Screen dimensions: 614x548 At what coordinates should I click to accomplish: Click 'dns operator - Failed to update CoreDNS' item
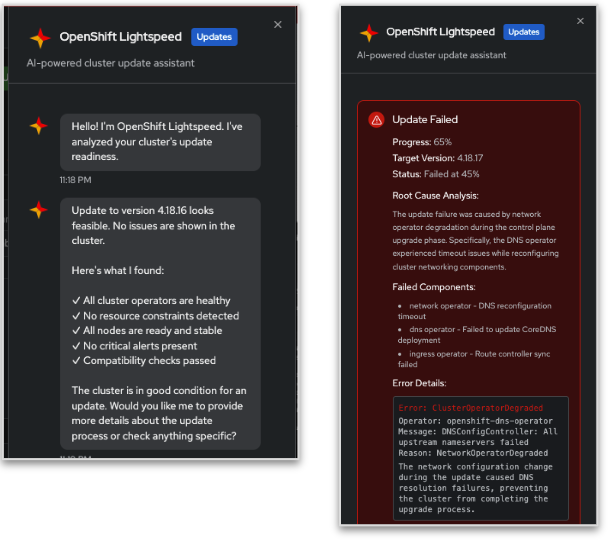pyautogui.click(x=477, y=335)
